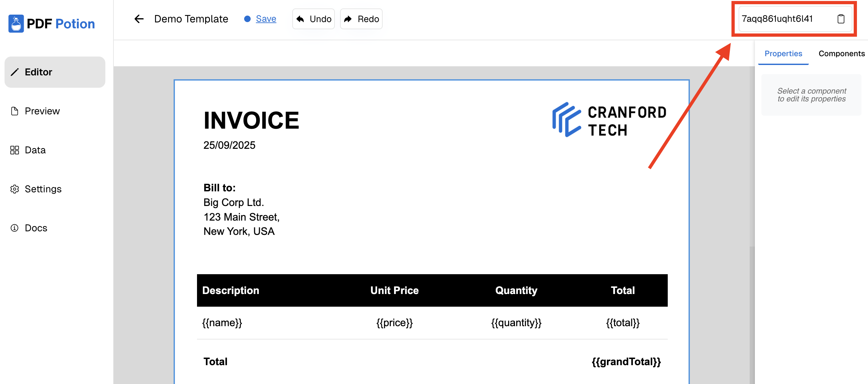Click the Preview page icon in sidebar
This screenshot has width=868, height=384.
coord(15,111)
